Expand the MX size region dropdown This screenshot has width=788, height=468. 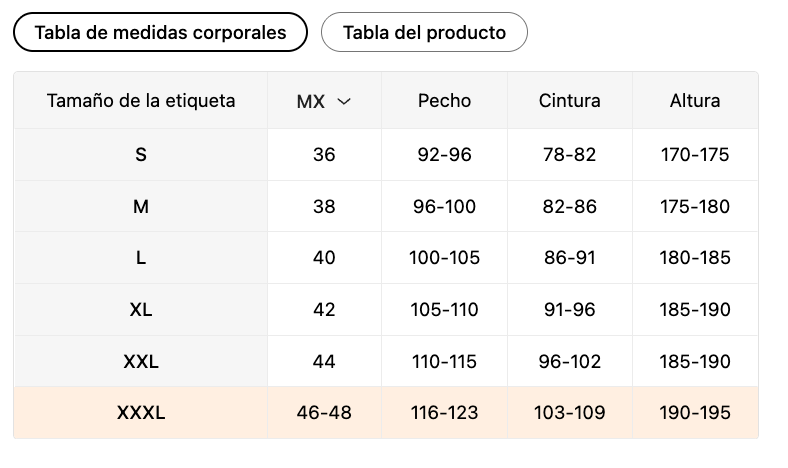[324, 101]
